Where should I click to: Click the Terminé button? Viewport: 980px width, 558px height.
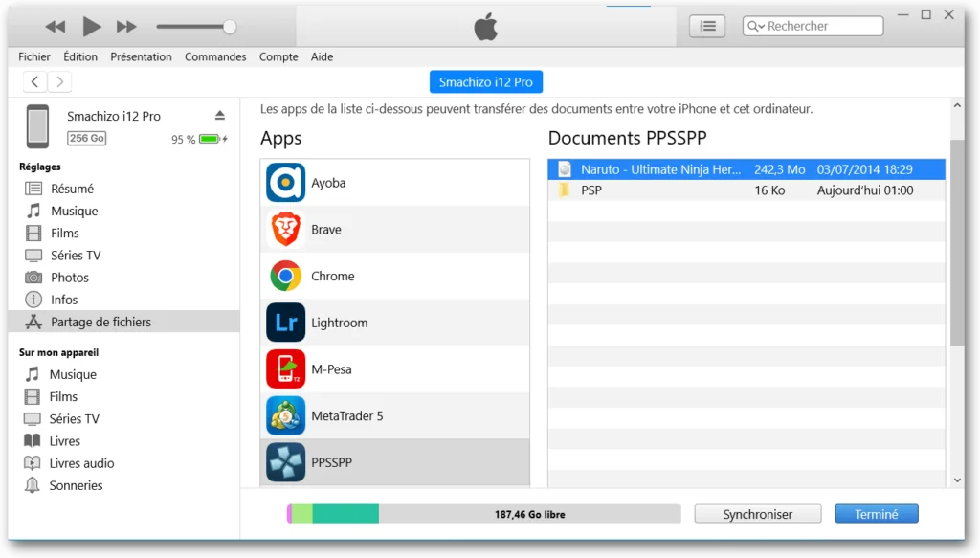pos(877,514)
